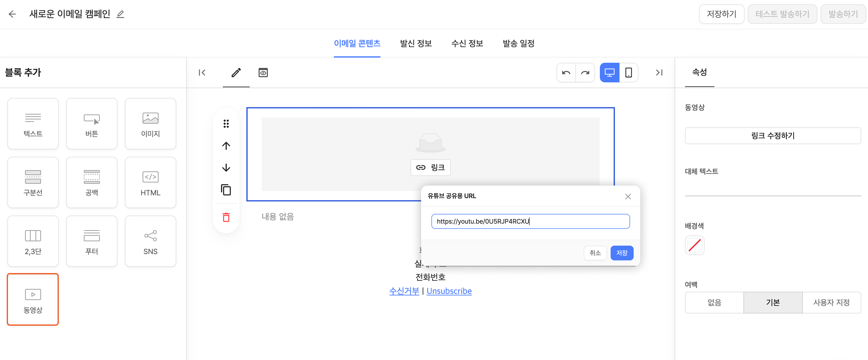The image size is (868, 360).
Task: Open the 배경색 color swatch
Action: coord(695,245)
